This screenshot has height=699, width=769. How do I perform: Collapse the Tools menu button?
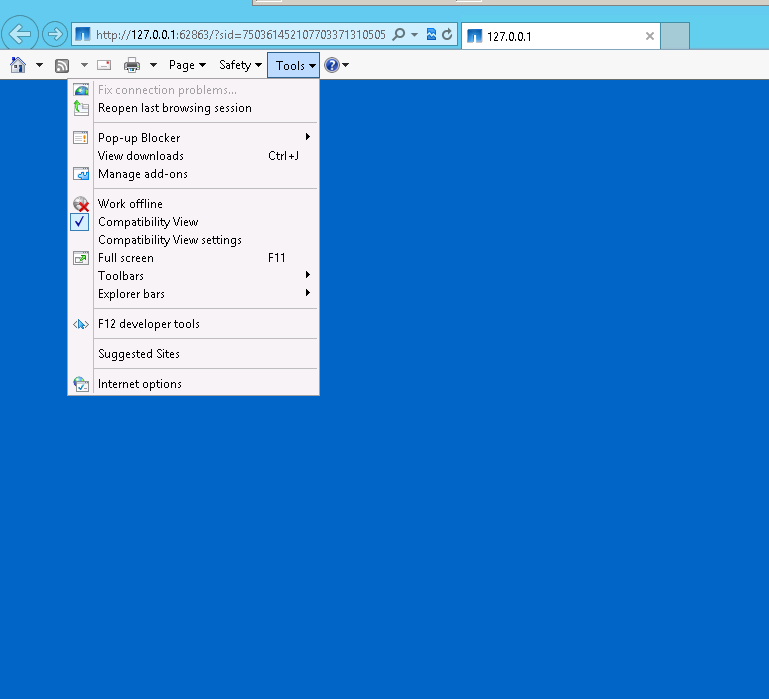[293, 65]
